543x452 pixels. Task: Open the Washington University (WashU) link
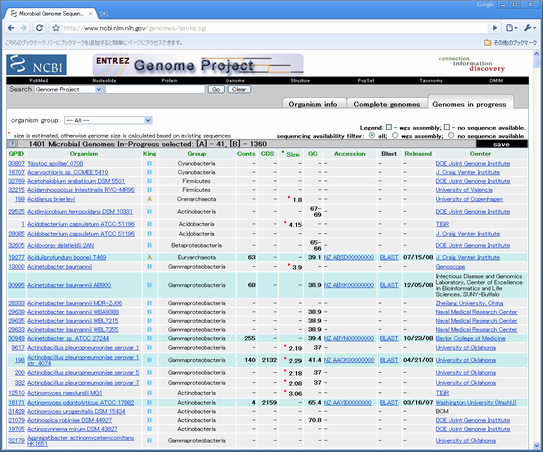476,402
